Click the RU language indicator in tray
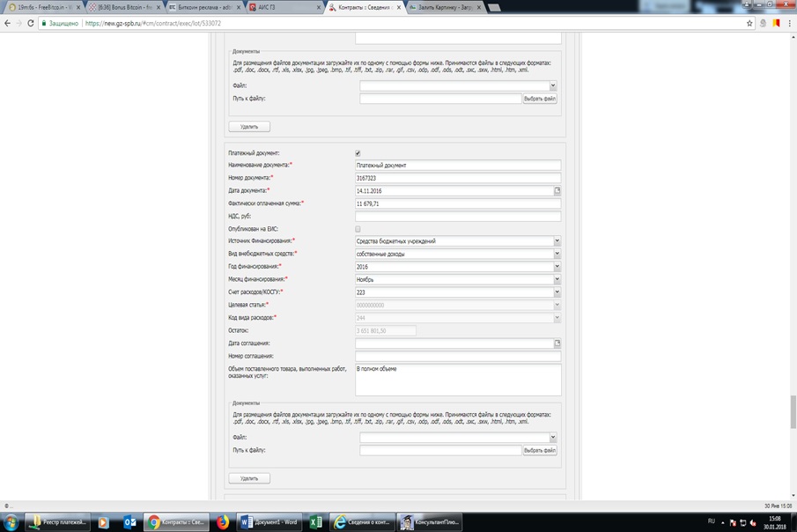Image resolution: width=797 pixels, height=532 pixels. coord(711,521)
